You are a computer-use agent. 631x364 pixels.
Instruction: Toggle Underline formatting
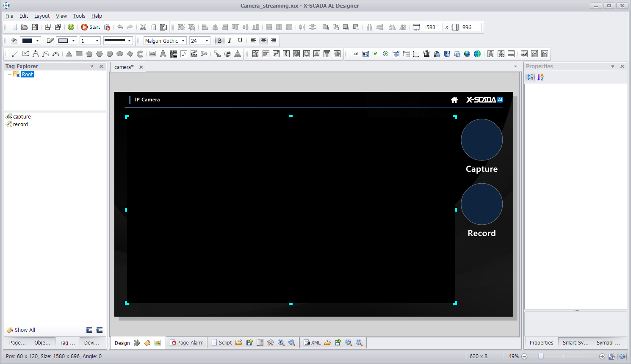coord(240,41)
